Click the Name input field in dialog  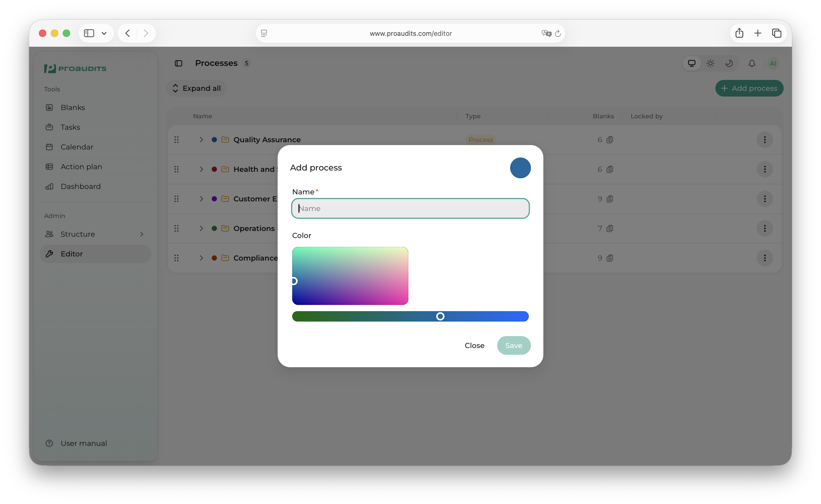pos(410,208)
